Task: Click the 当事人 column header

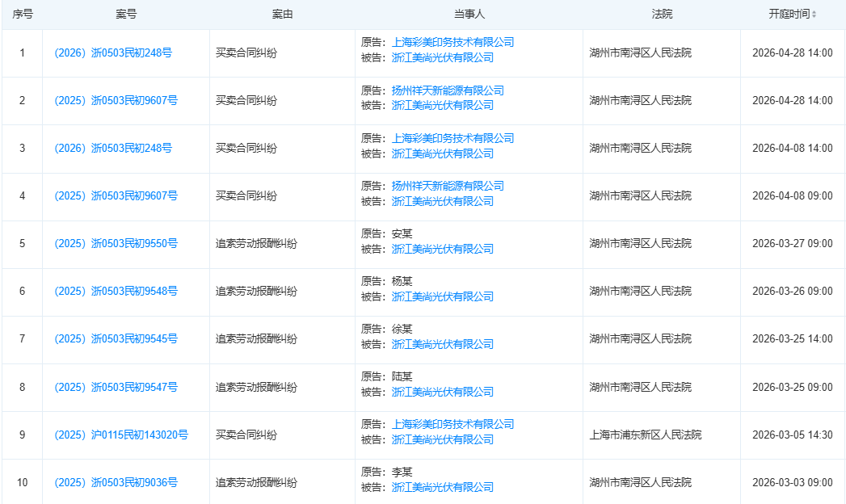Action: coord(469,14)
